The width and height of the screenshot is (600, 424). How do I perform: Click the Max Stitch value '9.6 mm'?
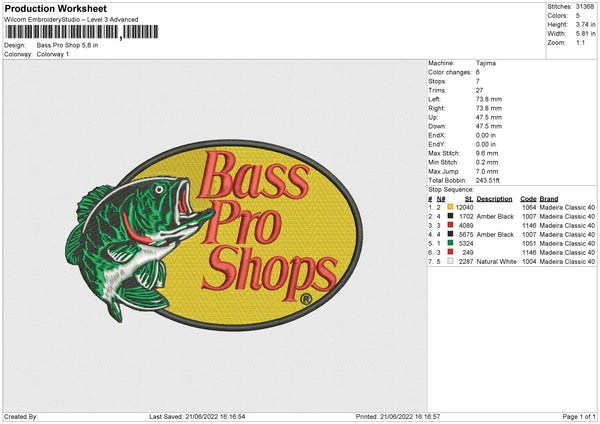pos(487,153)
